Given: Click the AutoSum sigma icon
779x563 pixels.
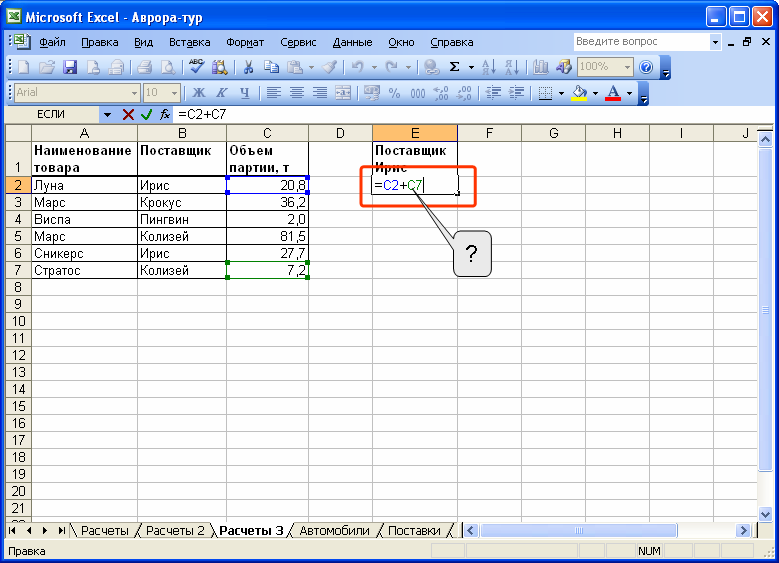Looking at the screenshot, I should pos(454,67).
